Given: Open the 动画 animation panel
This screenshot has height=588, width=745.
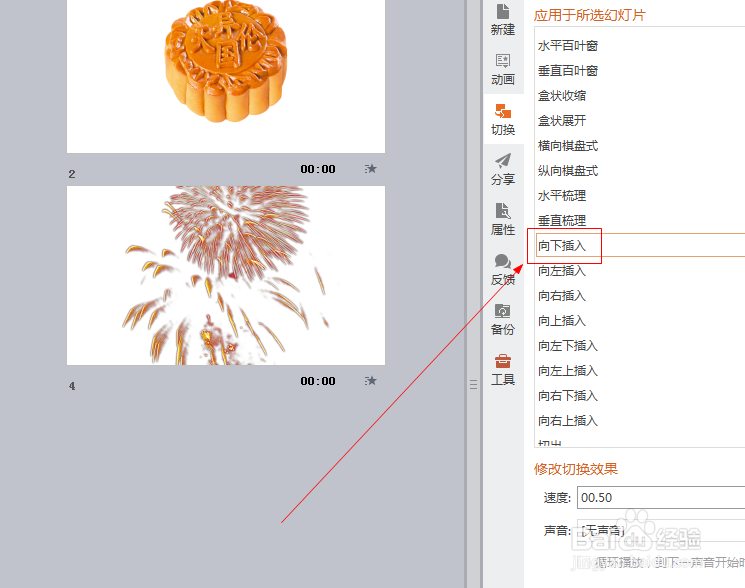Looking at the screenshot, I should [x=503, y=69].
